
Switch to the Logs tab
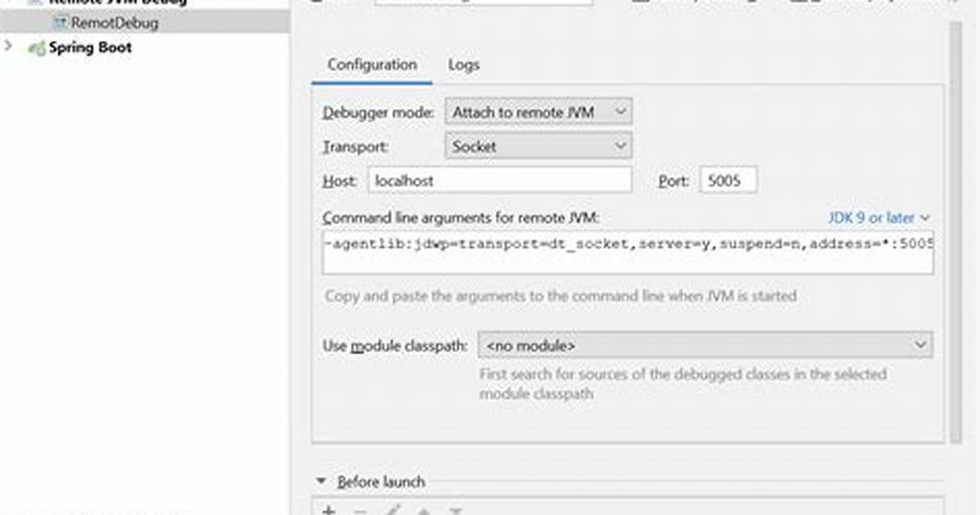[464, 65]
